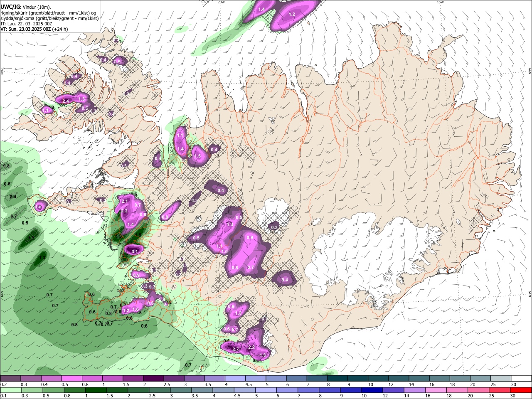Pick the white snow scale swatch above 30
This screenshot has height=399, width=532.
pos(522,379)
